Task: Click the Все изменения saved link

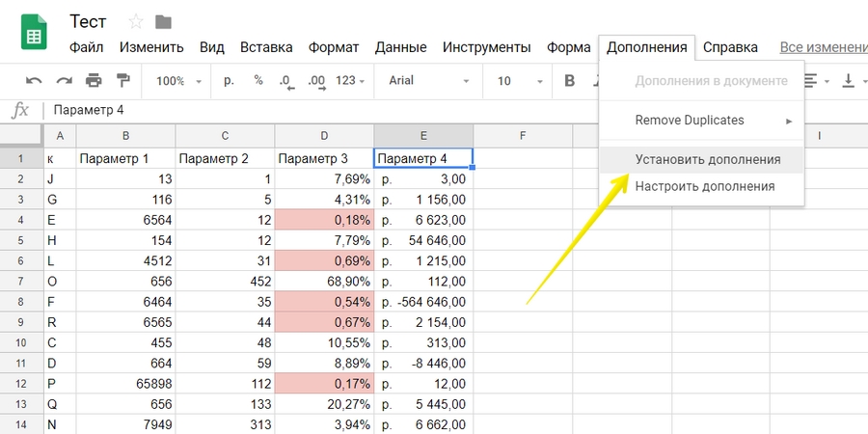Action: click(822, 47)
